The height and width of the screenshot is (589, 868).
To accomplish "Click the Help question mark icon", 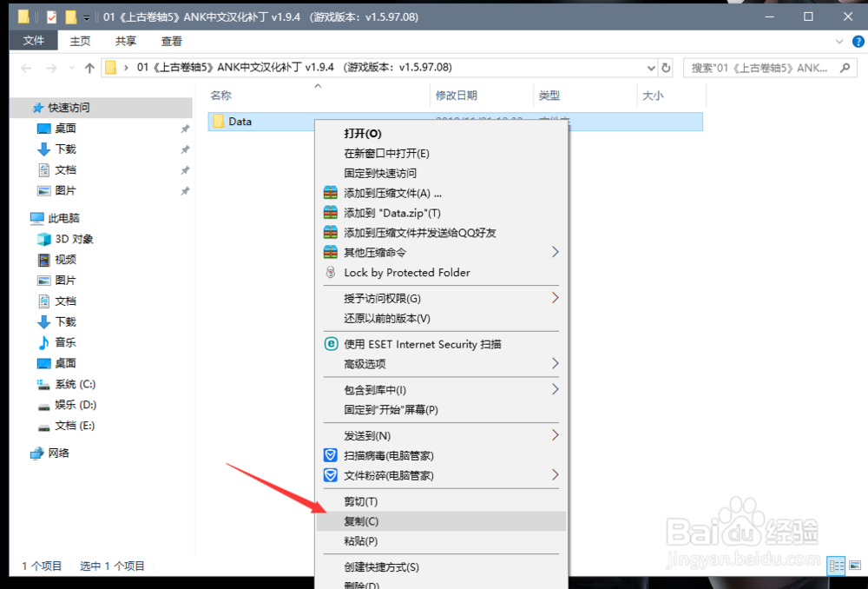I will click(x=858, y=41).
